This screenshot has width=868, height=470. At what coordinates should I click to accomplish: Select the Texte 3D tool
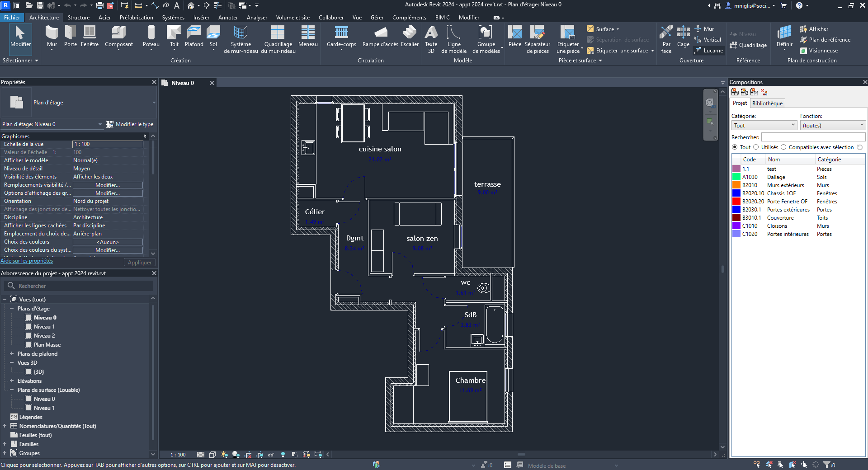click(431, 38)
